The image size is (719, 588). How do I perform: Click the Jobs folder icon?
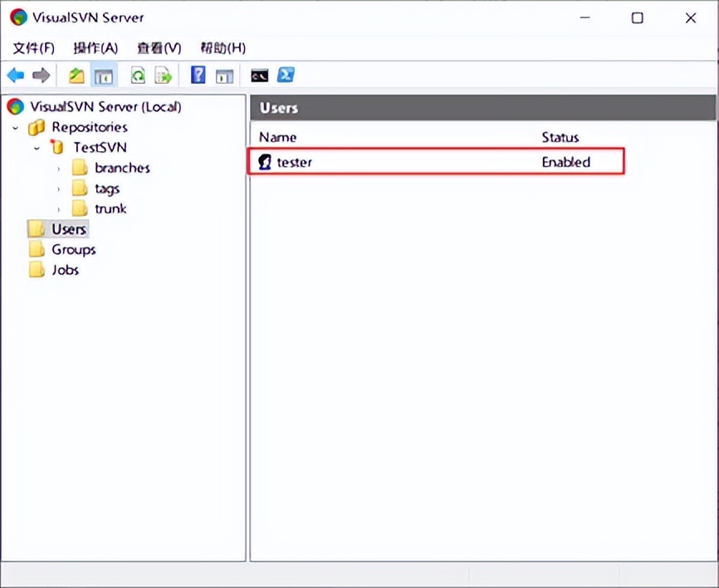[x=37, y=269]
